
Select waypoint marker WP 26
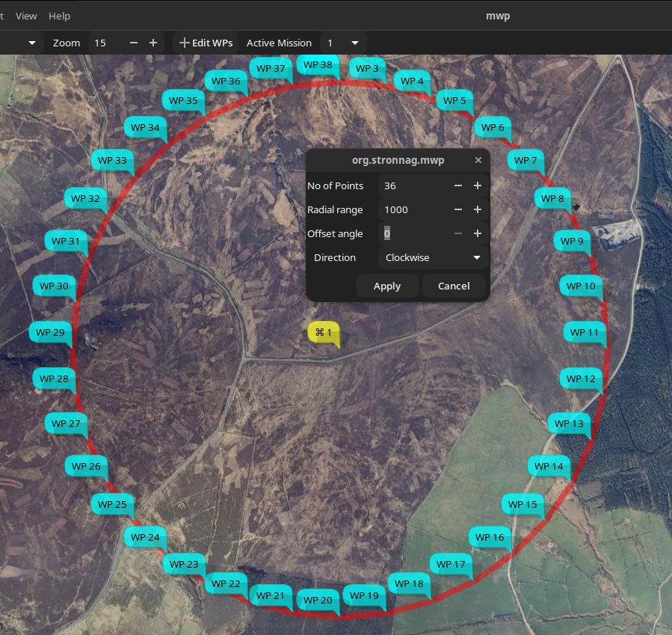[86, 466]
